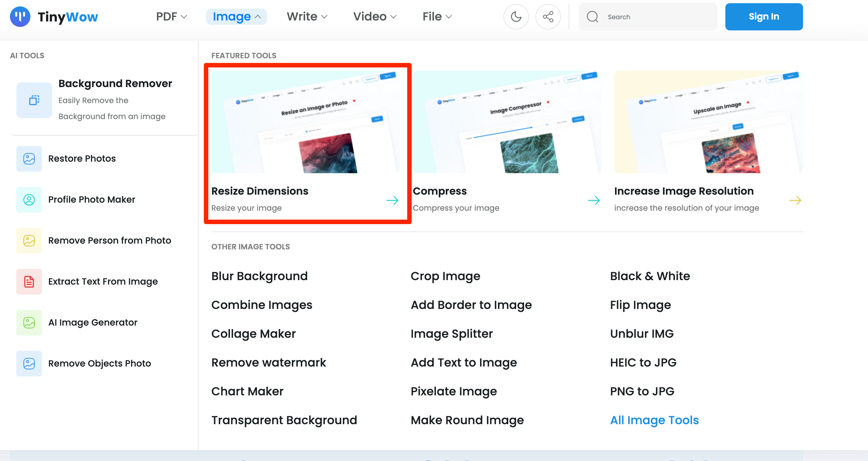Click the Sign In button

click(763, 17)
